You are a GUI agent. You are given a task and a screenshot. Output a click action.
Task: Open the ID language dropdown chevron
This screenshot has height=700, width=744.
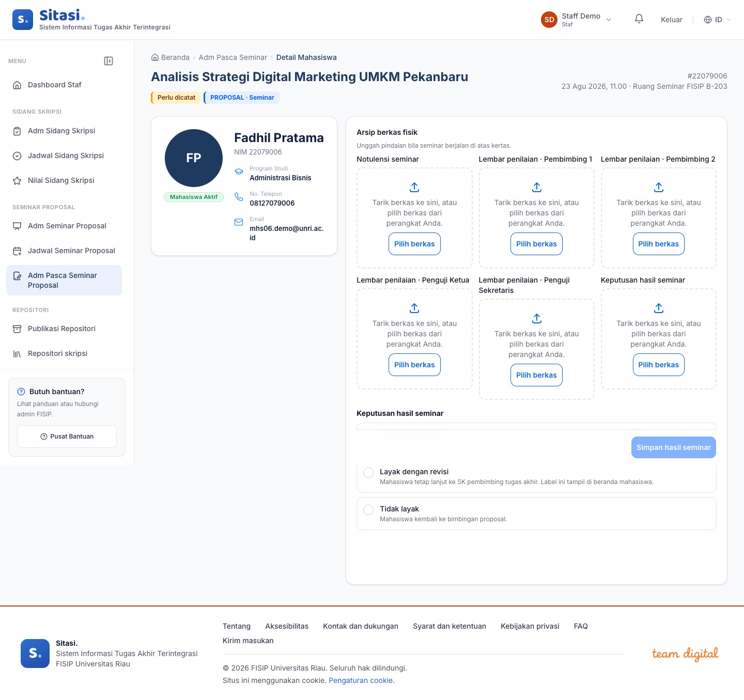pos(729,20)
